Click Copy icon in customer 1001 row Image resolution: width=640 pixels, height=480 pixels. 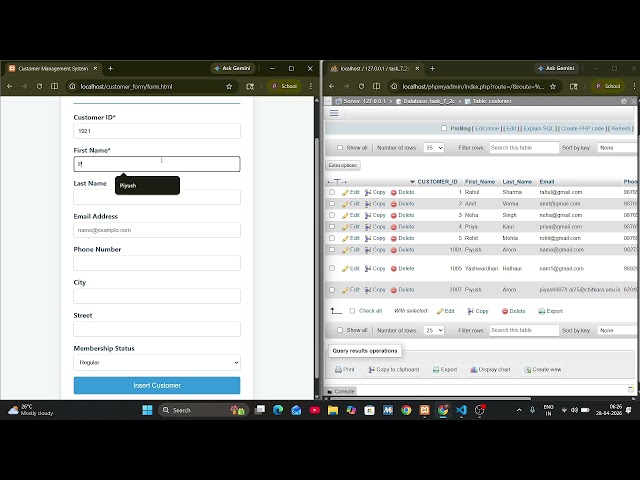pyautogui.click(x=368, y=249)
